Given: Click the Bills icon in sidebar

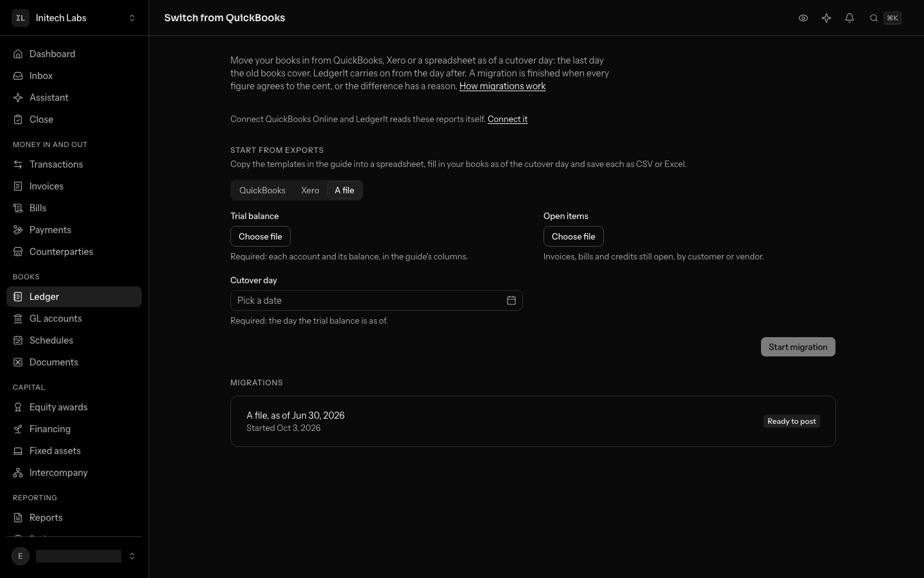Looking at the screenshot, I should (x=18, y=208).
